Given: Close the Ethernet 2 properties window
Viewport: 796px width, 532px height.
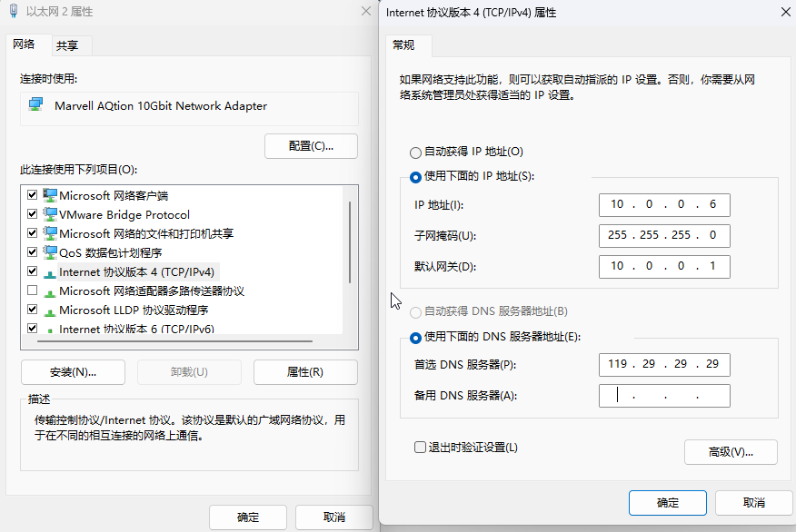Looking at the screenshot, I should pos(365,11).
